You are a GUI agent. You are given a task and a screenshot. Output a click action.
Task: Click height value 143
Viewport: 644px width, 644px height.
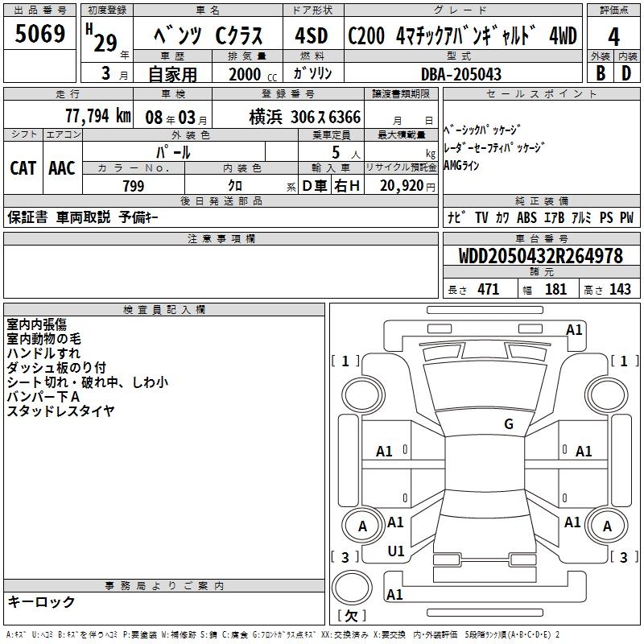(x=620, y=289)
